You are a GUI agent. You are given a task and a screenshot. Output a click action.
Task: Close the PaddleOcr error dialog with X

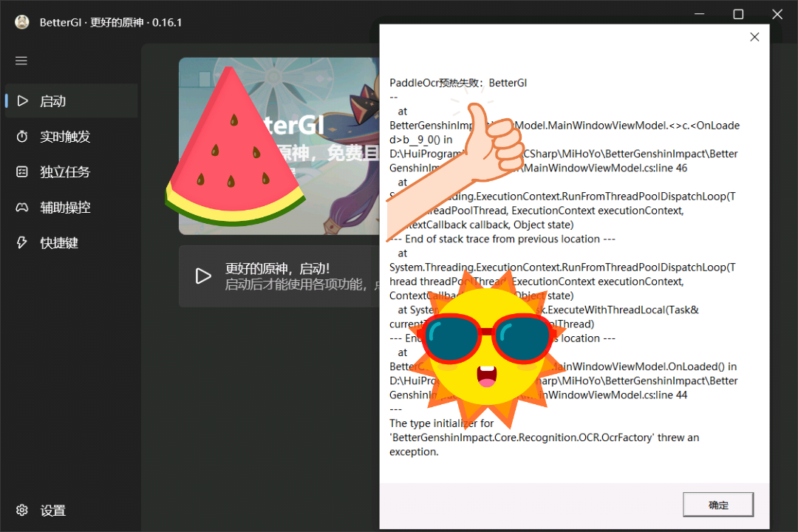pos(754,37)
